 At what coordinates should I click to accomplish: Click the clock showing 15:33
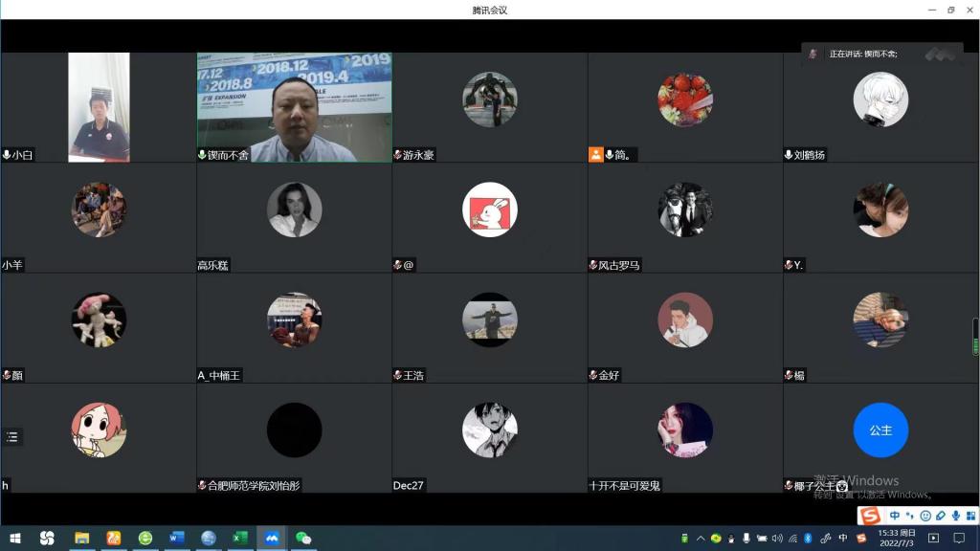click(x=897, y=538)
